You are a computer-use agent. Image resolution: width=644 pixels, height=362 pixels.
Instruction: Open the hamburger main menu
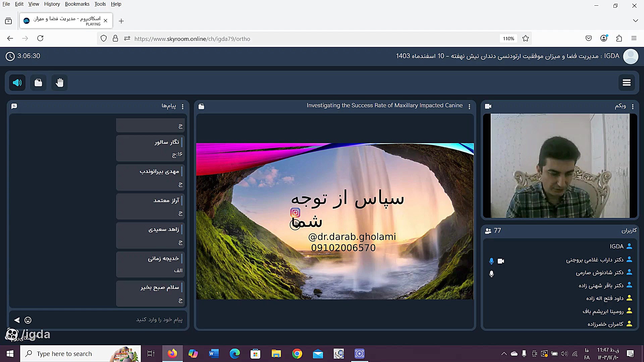tap(627, 83)
